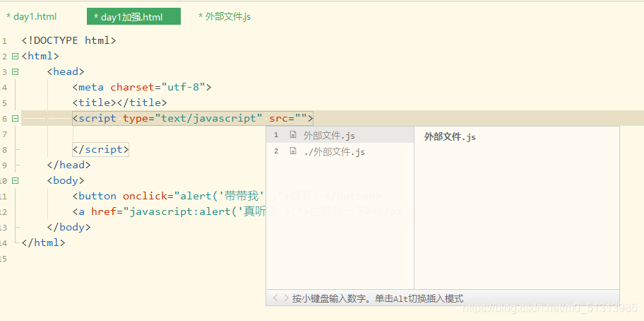This screenshot has width=644, height=321.
Task: Click file icon beside 外部文件.js suggestion
Action: click(x=293, y=134)
